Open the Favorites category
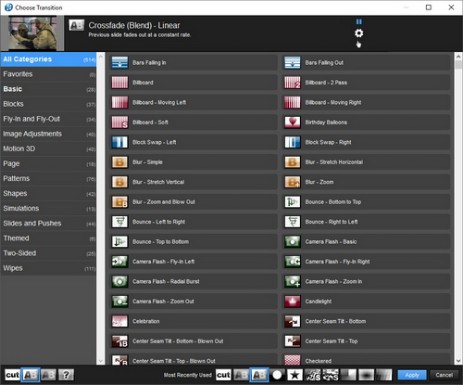Viewport: 463px width, 385px height. 48,74
